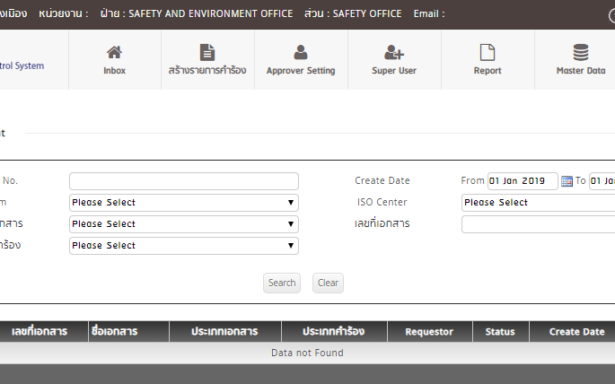This screenshot has height=384, width=615.
Task: Expand the first Please Select dropdown
Action: (x=184, y=203)
